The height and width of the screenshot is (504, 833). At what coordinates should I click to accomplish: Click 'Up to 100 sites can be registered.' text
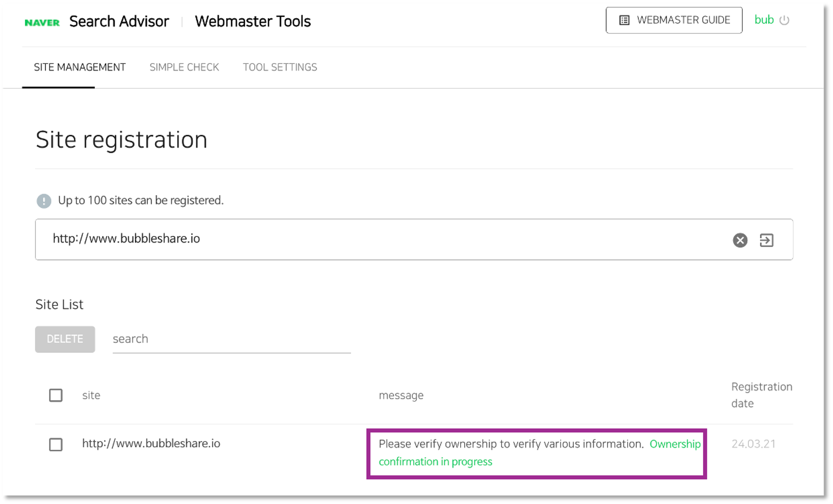pos(141,201)
